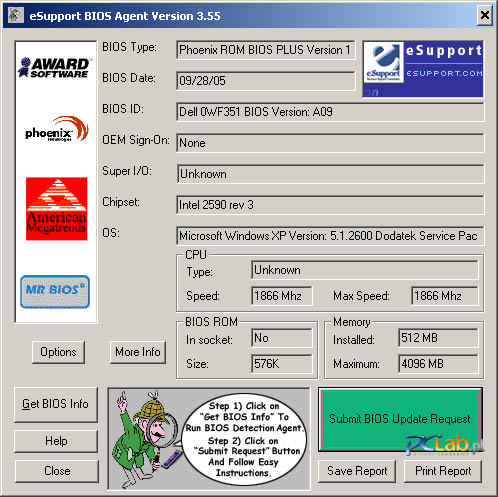Click the BIOS ID text field
The height and width of the screenshot is (497, 498).
[330, 112]
